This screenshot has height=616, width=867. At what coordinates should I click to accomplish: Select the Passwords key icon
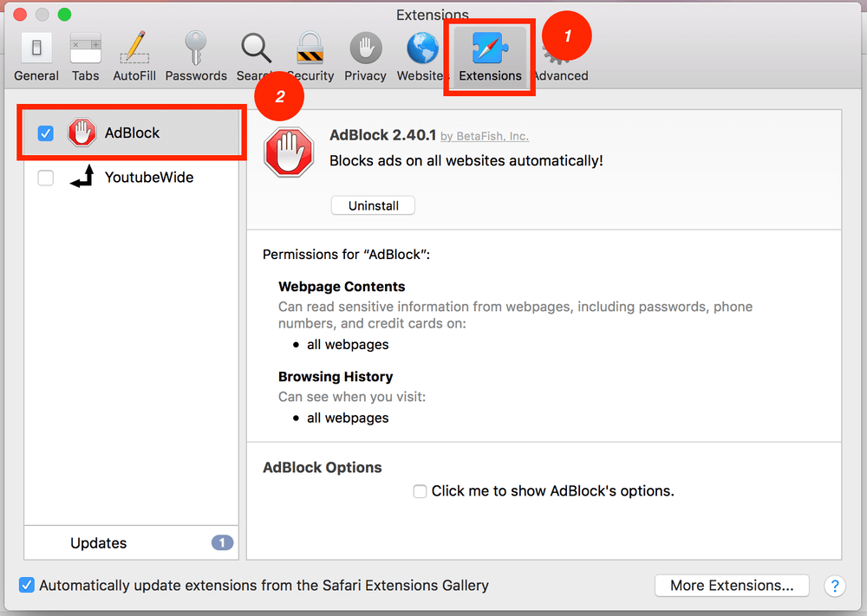196,50
